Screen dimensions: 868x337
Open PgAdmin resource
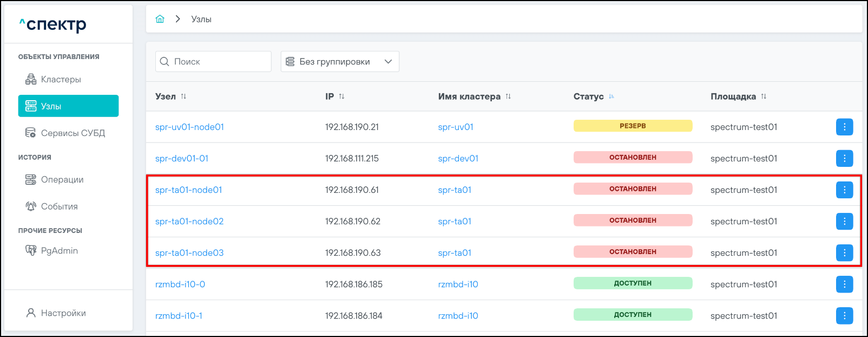59,250
